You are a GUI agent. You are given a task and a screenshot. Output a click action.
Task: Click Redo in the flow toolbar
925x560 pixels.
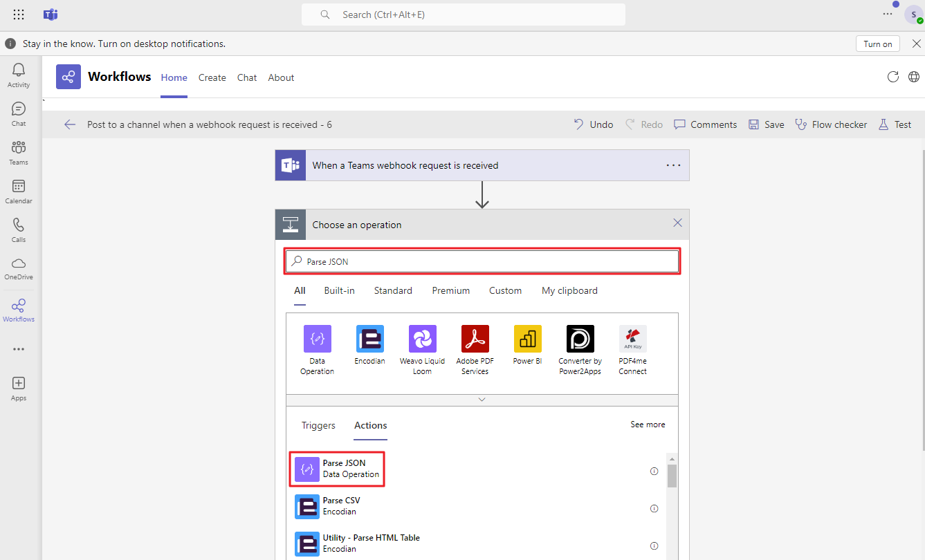coord(644,124)
